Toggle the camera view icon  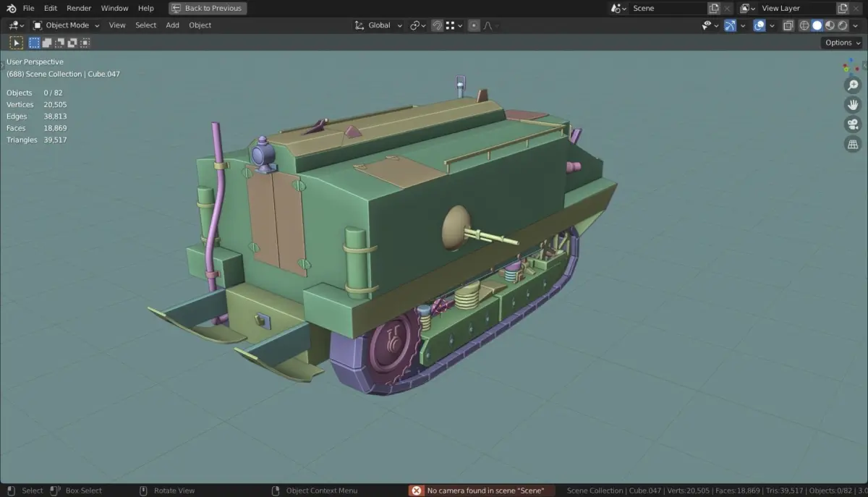[x=853, y=124]
